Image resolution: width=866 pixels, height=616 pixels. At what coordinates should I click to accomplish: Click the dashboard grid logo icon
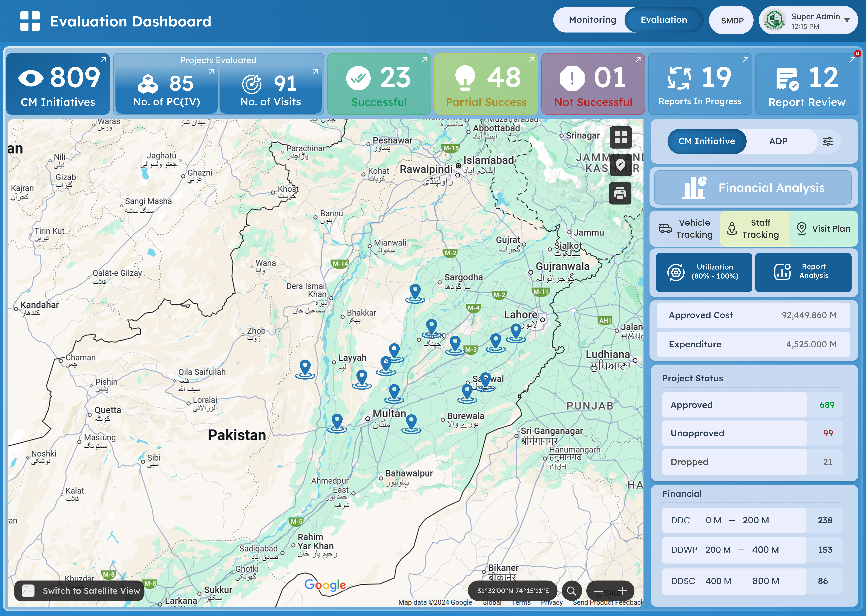(x=30, y=21)
